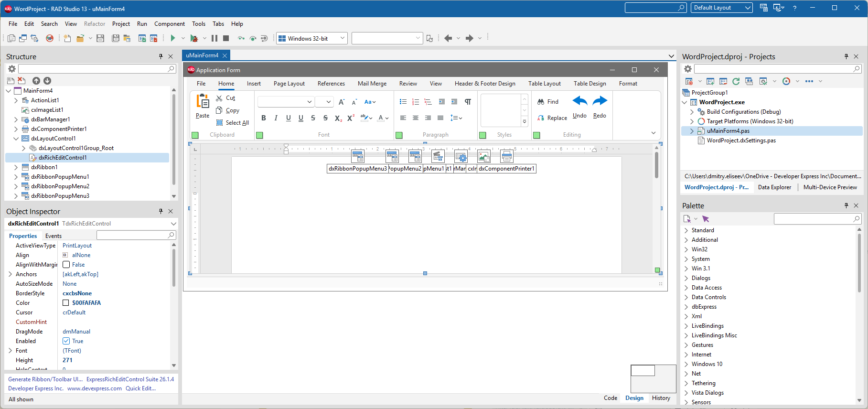Expand Build Configurations (Debug) node

point(692,112)
